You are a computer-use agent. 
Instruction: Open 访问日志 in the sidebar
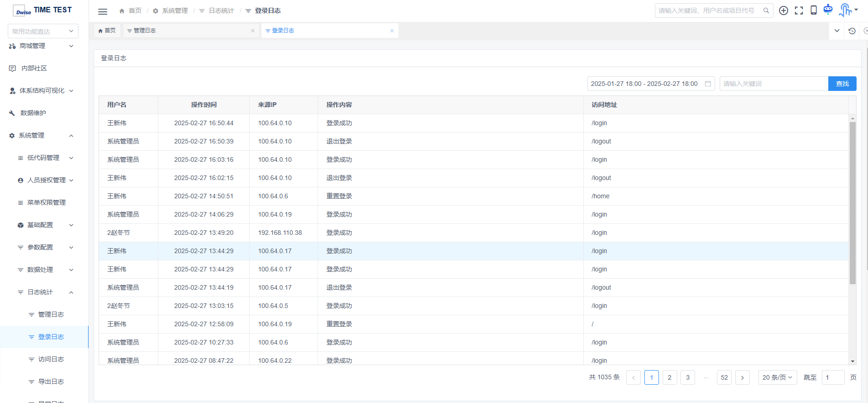pos(51,359)
